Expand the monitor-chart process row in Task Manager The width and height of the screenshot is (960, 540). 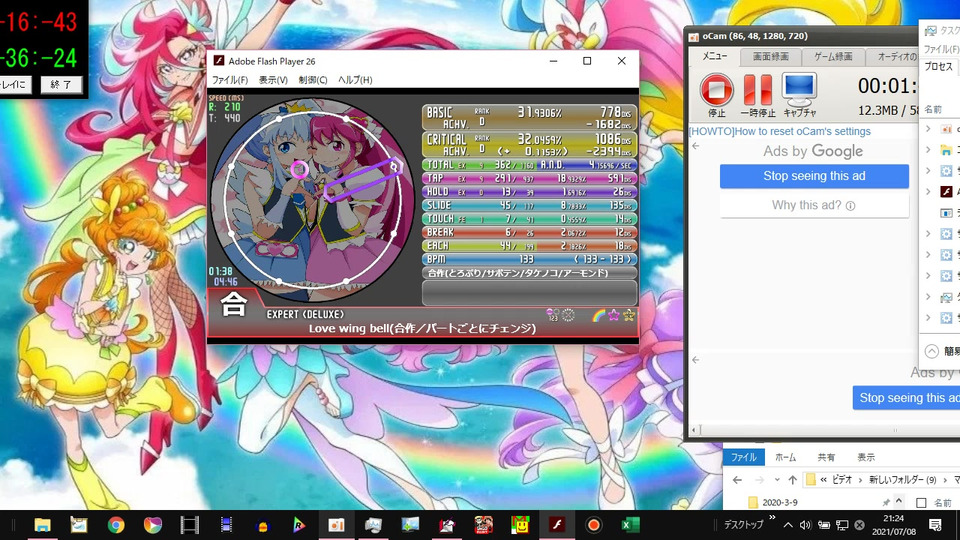[928, 297]
